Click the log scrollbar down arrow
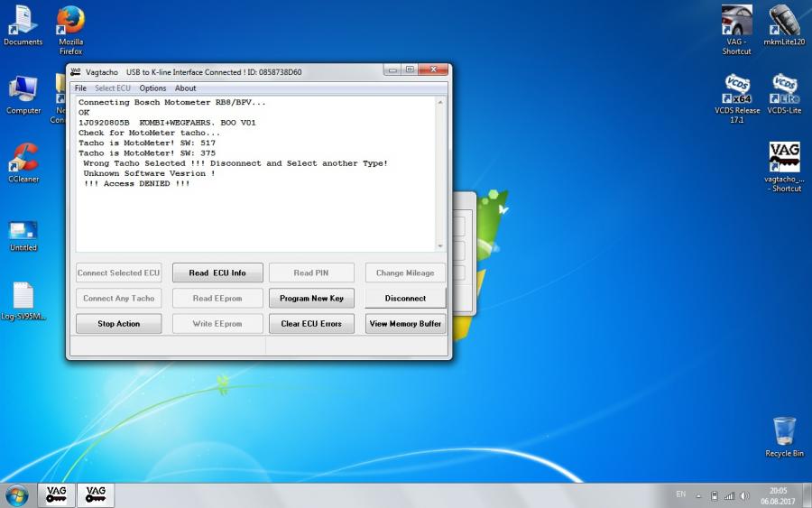 point(440,246)
